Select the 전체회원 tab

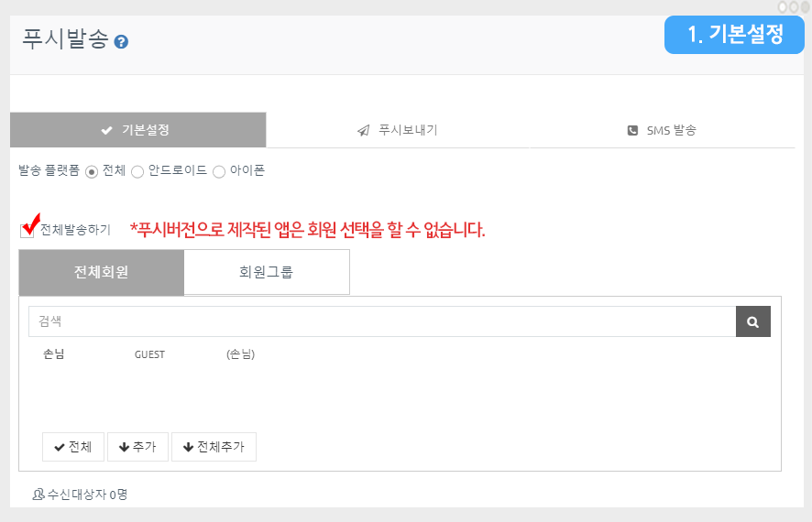point(101,272)
